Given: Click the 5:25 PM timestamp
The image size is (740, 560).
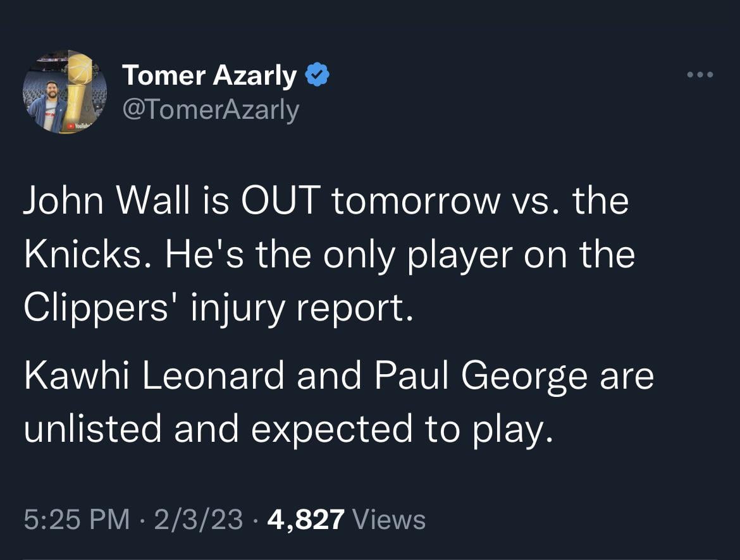Looking at the screenshot, I should (x=76, y=520).
